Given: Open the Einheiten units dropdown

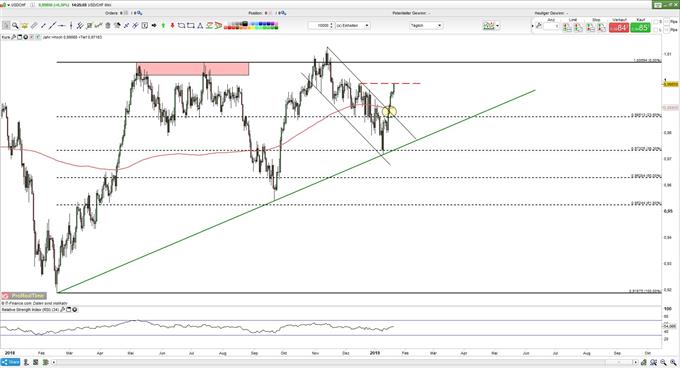Looking at the screenshot, I should [x=353, y=26].
